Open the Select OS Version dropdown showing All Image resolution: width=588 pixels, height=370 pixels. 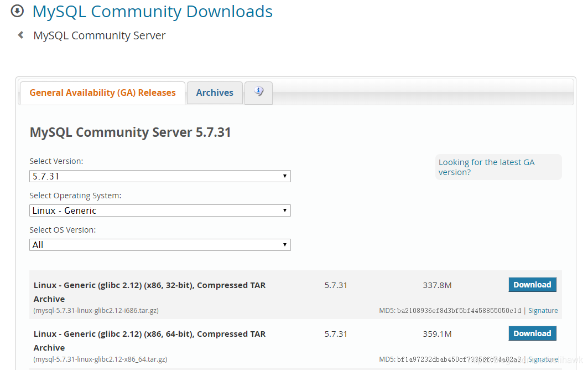coord(160,245)
